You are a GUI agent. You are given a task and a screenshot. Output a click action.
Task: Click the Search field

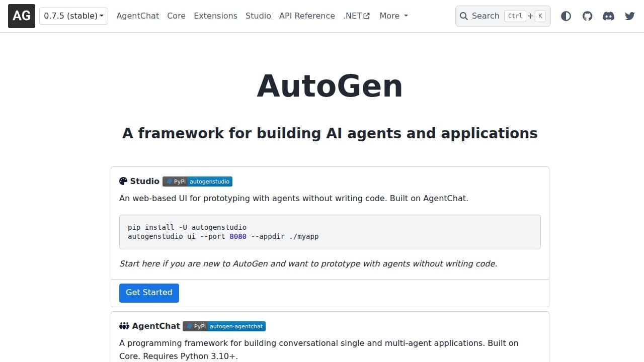click(x=503, y=16)
